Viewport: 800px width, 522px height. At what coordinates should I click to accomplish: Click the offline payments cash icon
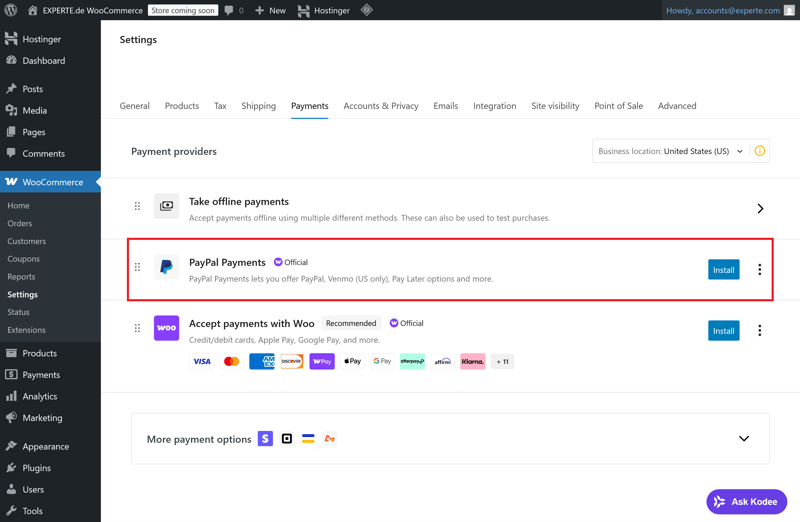166,206
